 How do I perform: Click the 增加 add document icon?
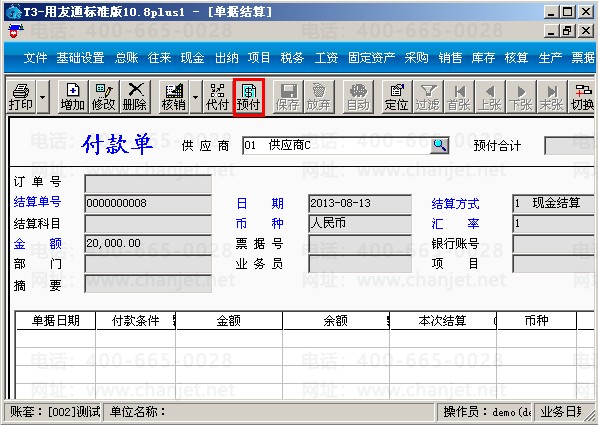tap(72, 97)
